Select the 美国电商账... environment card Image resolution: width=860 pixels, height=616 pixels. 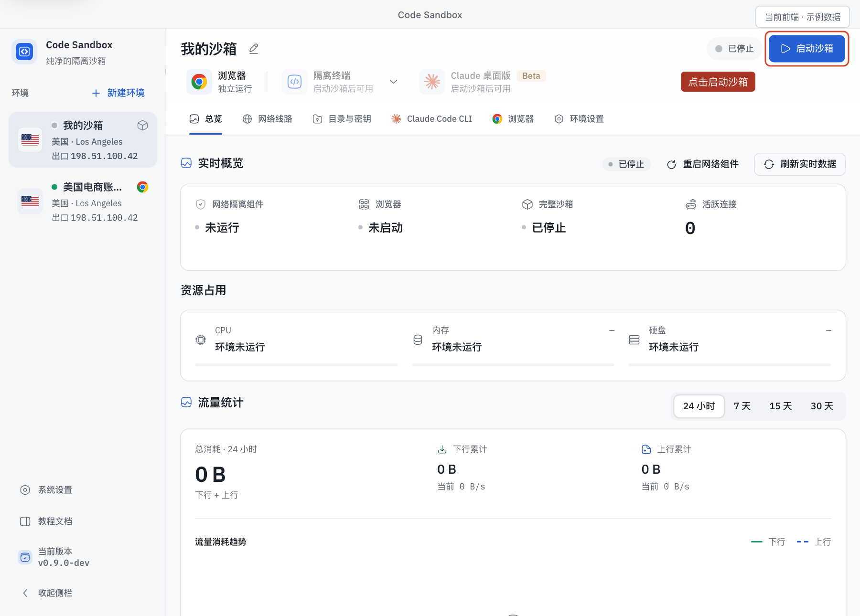(x=83, y=202)
